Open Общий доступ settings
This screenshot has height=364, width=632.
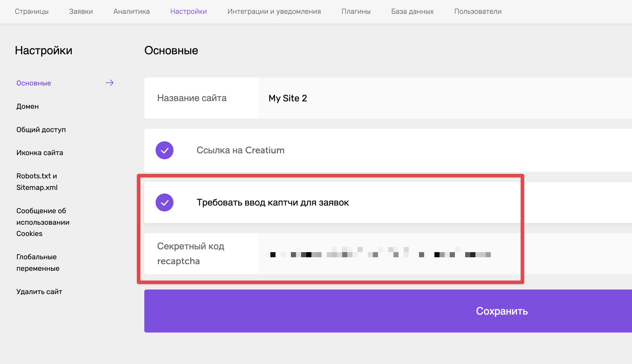coord(41,130)
